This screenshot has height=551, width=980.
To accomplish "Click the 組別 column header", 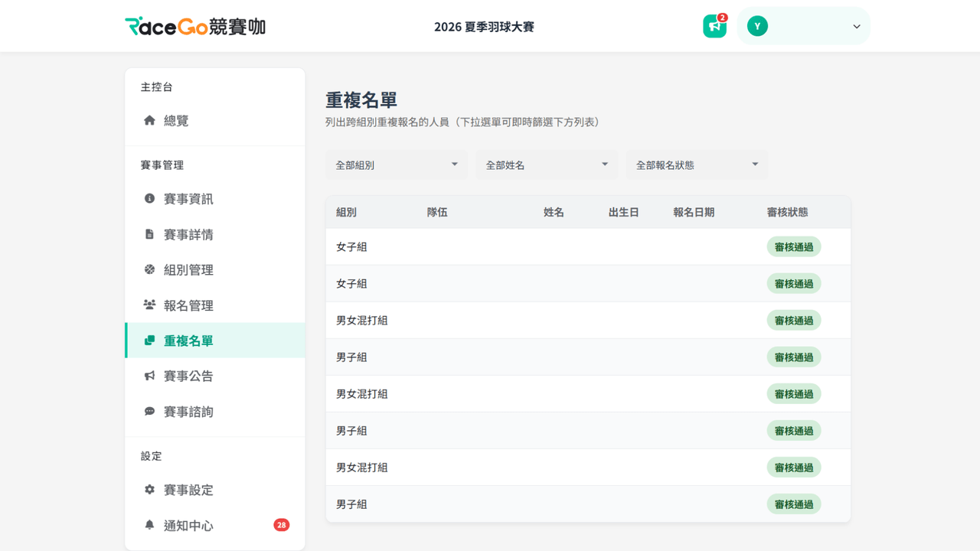I will pyautogui.click(x=346, y=212).
